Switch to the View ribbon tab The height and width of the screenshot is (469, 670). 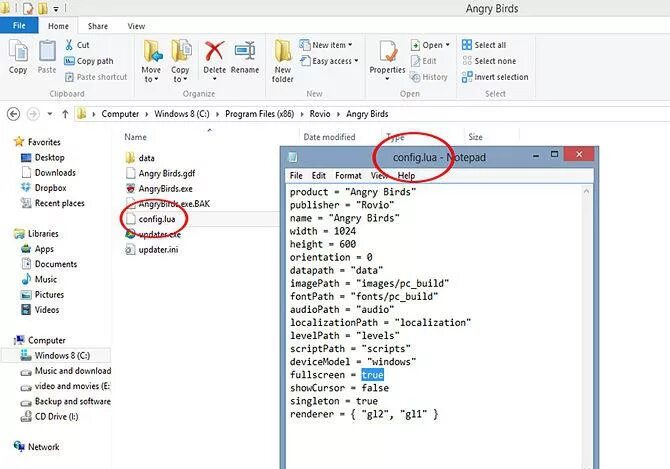coord(136,26)
